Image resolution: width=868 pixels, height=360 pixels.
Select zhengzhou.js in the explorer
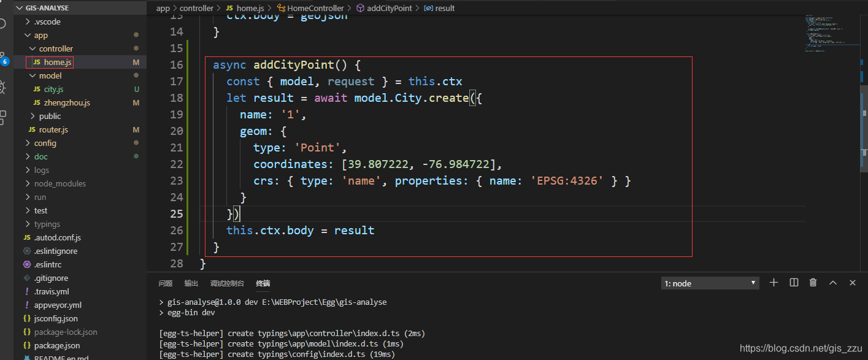[x=67, y=102]
